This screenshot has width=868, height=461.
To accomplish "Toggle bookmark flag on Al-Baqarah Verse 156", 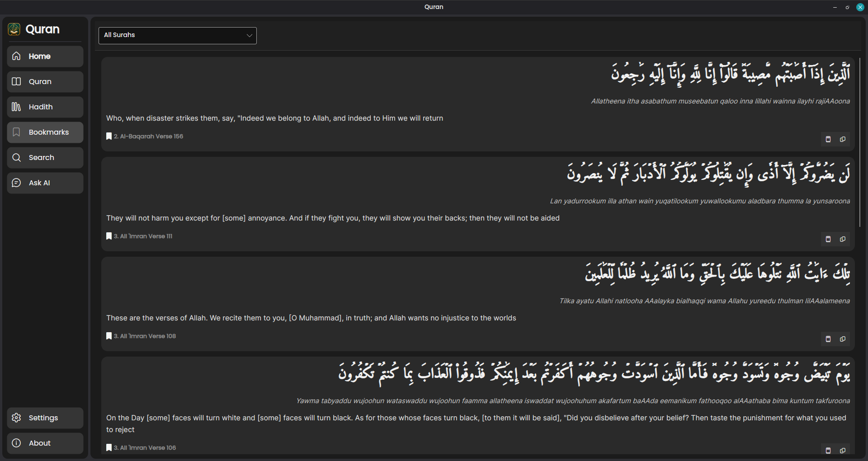I will [109, 136].
